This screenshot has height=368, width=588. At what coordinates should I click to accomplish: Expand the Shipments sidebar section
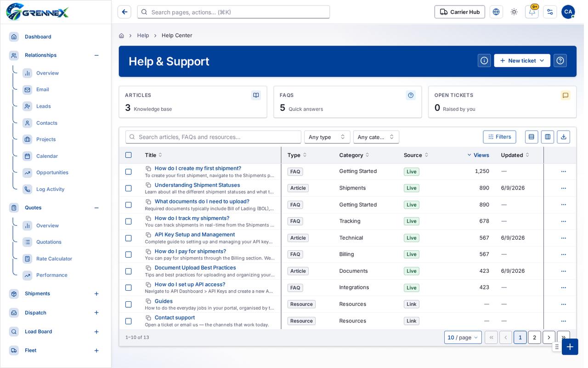click(x=96, y=293)
